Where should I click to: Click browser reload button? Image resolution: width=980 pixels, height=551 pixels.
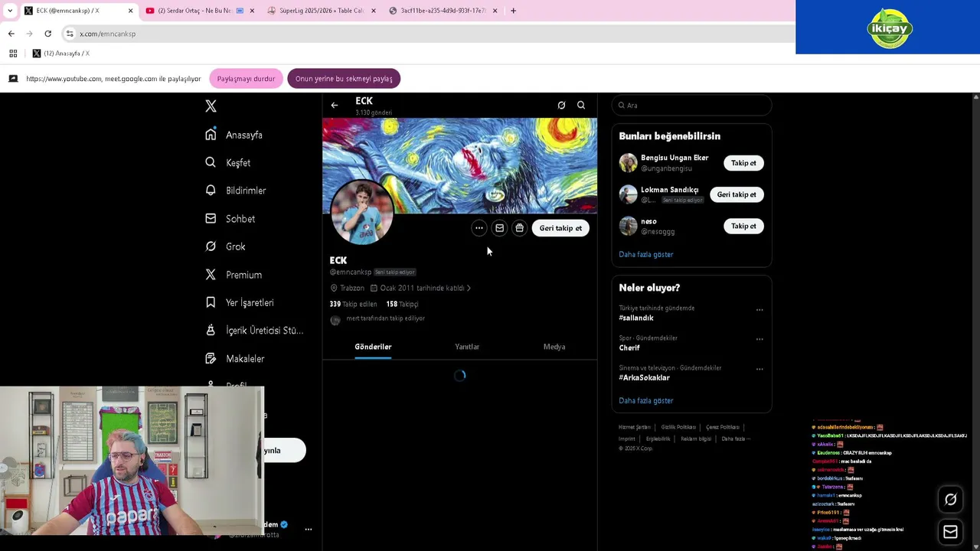tap(47, 34)
